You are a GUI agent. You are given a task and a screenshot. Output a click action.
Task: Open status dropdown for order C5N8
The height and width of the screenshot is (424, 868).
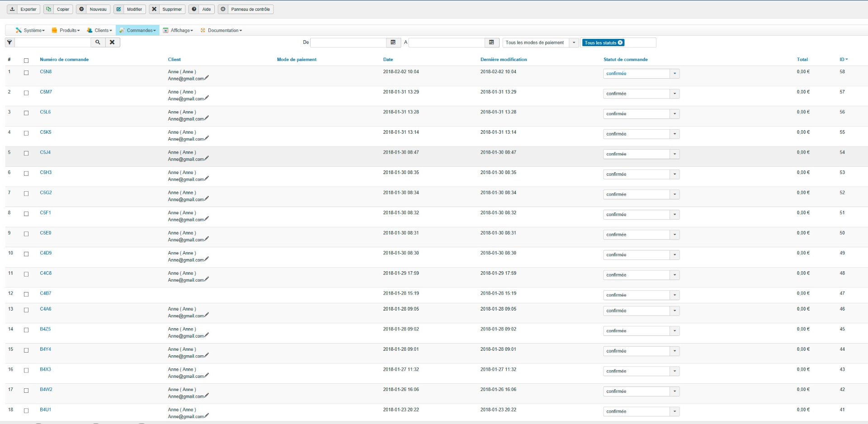(x=641, y=73)
